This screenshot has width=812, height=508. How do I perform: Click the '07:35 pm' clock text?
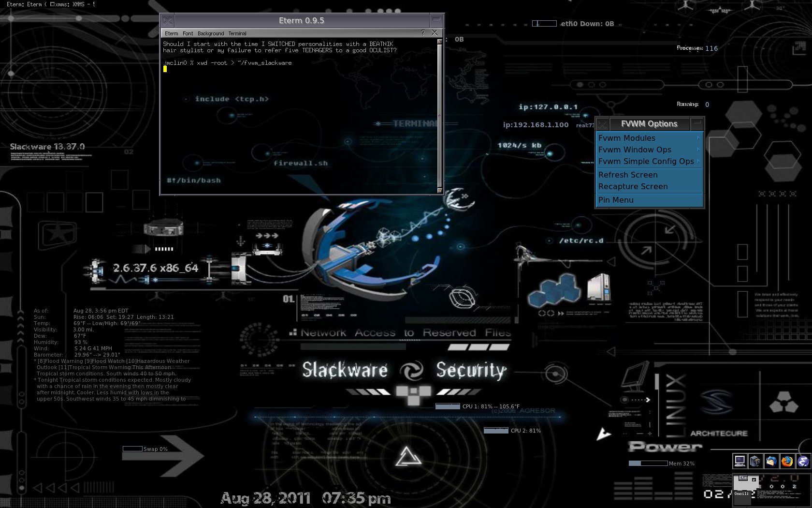(356, 498)
